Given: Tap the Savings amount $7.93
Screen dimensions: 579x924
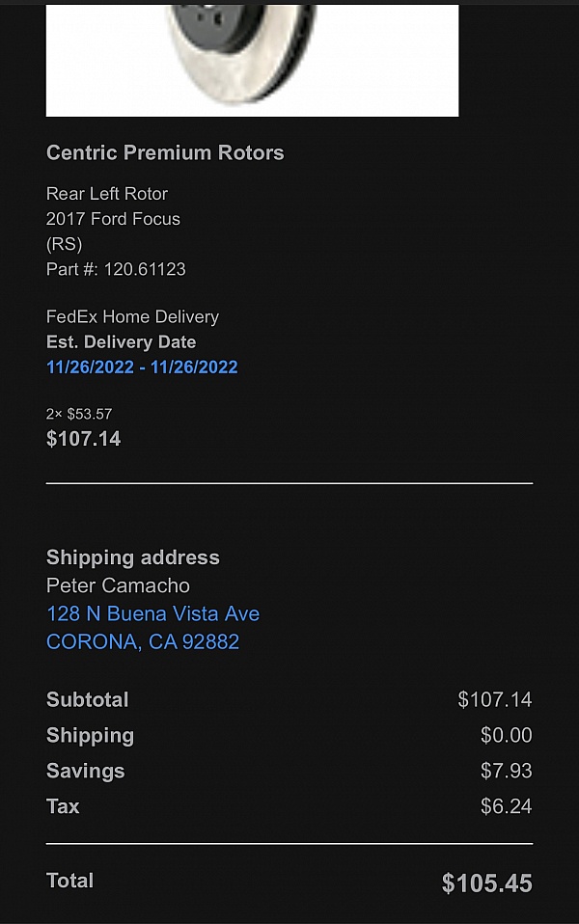Looking at the screenshot, I should pyautogui.click(x=506, y=771).
